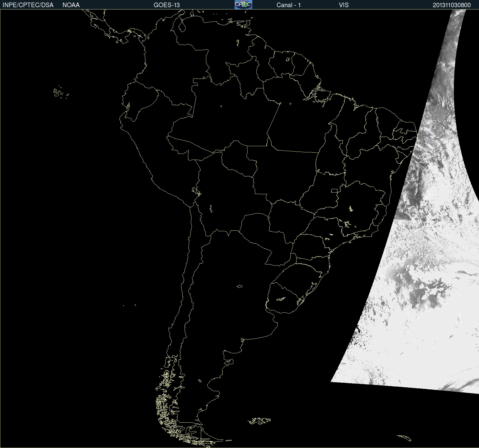Click the CPTEC logo in header
This screenshot has height=448, width=479.
tap(243, 5)
